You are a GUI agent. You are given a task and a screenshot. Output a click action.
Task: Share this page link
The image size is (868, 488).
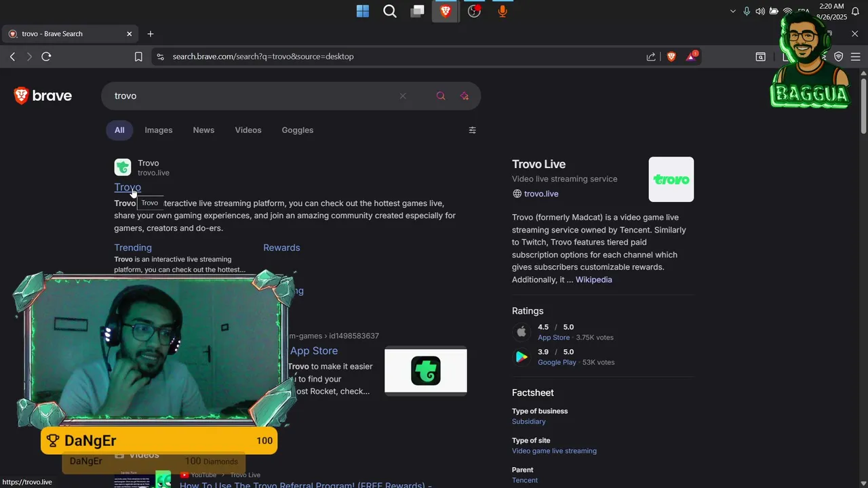(651, 57)
